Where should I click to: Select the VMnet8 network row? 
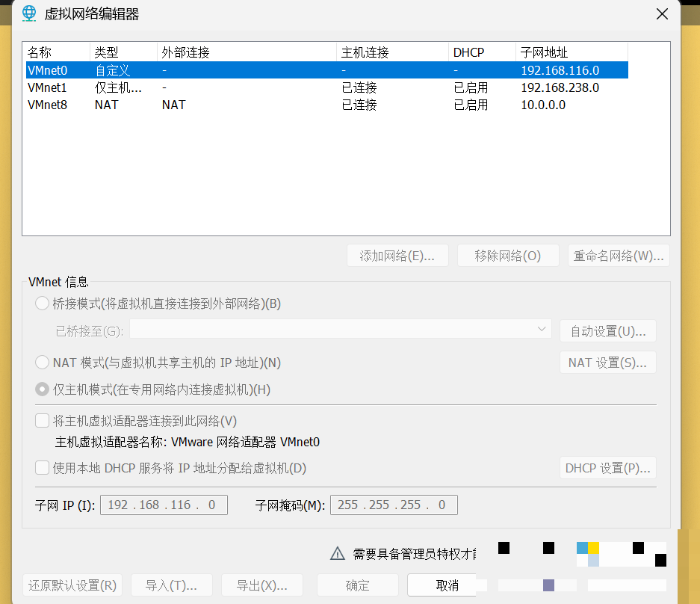326,105
